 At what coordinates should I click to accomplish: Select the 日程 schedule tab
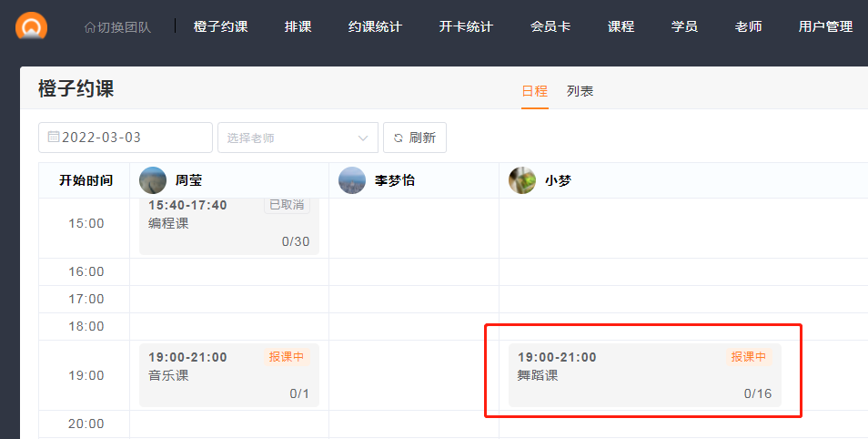point(535,91)
